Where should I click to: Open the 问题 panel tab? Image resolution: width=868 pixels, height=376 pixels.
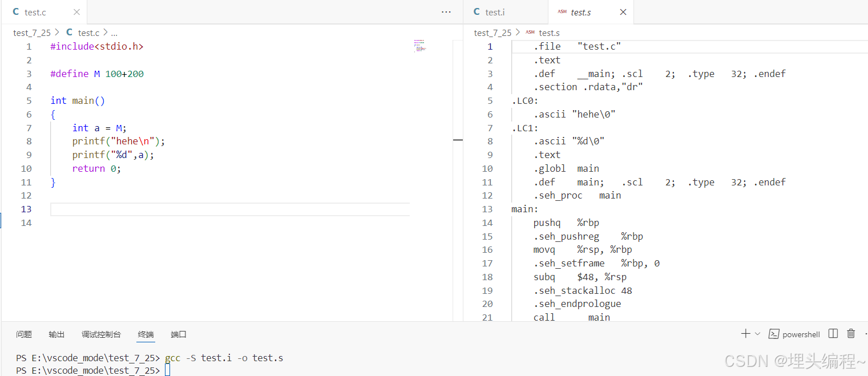coord(24,334)
